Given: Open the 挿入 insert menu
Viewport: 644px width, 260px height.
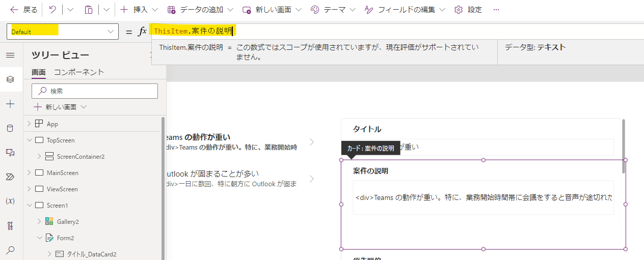Looking at the screenshot, I should [139, 10].
